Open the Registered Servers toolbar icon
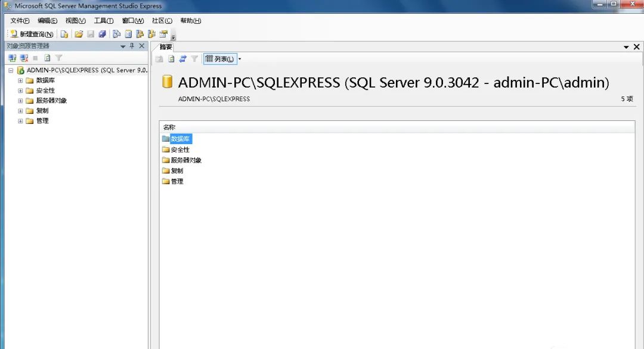 coord(117,34)
